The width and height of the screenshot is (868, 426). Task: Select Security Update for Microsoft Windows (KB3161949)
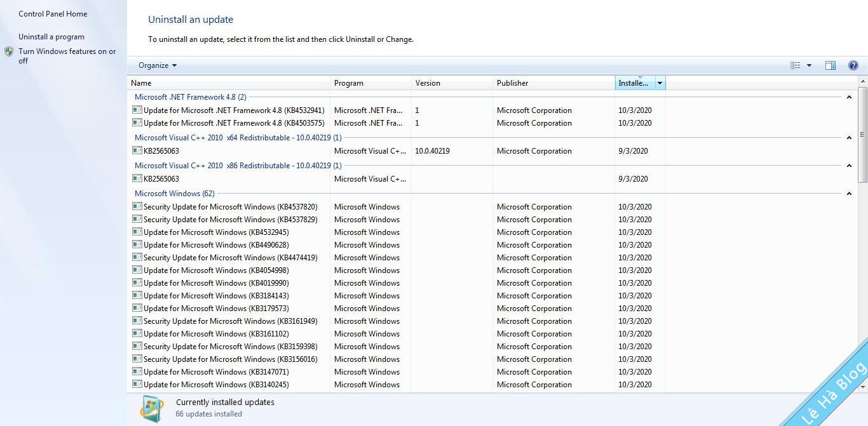(x=231, y=321)
